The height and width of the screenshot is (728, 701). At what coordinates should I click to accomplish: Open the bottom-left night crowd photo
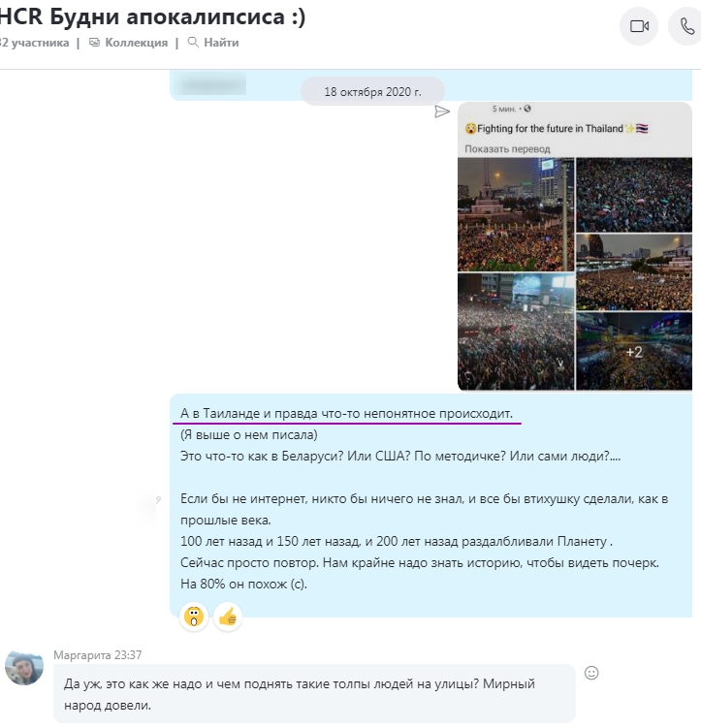click(x=516, y=332)
